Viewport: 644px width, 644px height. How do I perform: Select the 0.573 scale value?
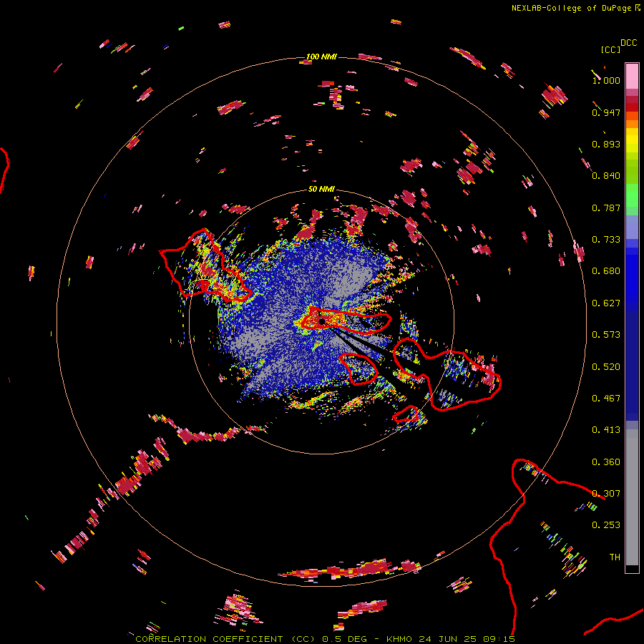[x=606, y=335]
